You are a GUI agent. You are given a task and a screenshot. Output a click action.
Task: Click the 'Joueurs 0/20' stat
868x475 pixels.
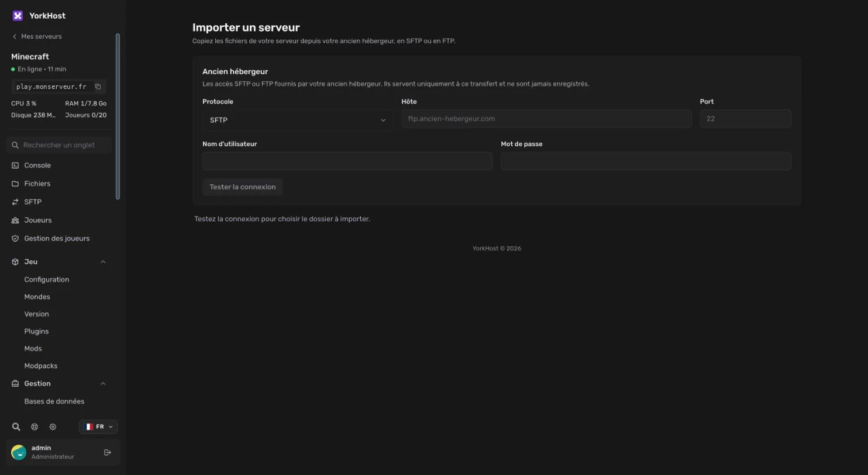pos(86,115)
